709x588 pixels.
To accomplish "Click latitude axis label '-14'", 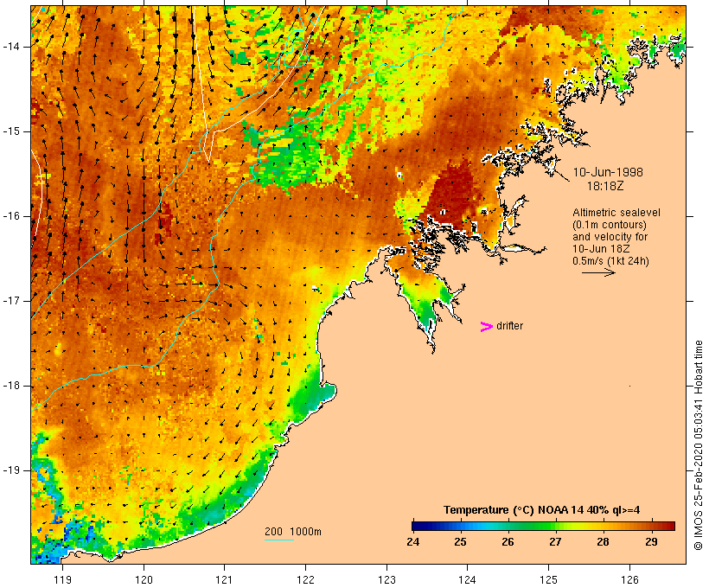I will click(10, 47).
